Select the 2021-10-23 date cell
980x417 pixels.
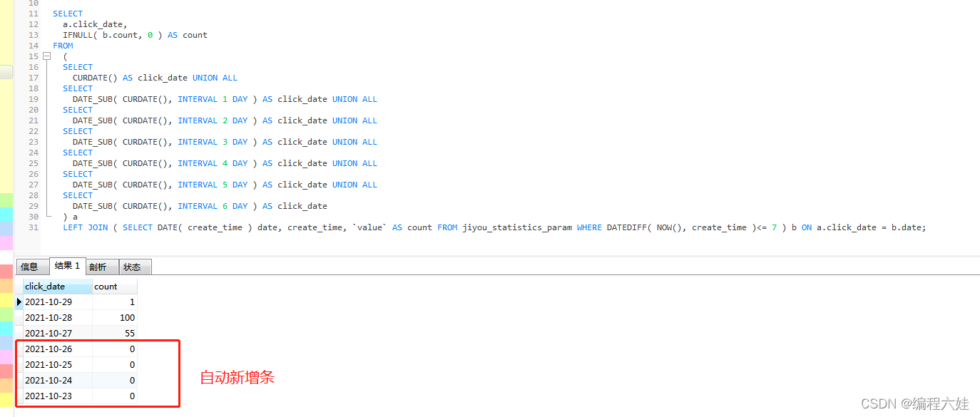pyautogui.click(x=58, y=396)
